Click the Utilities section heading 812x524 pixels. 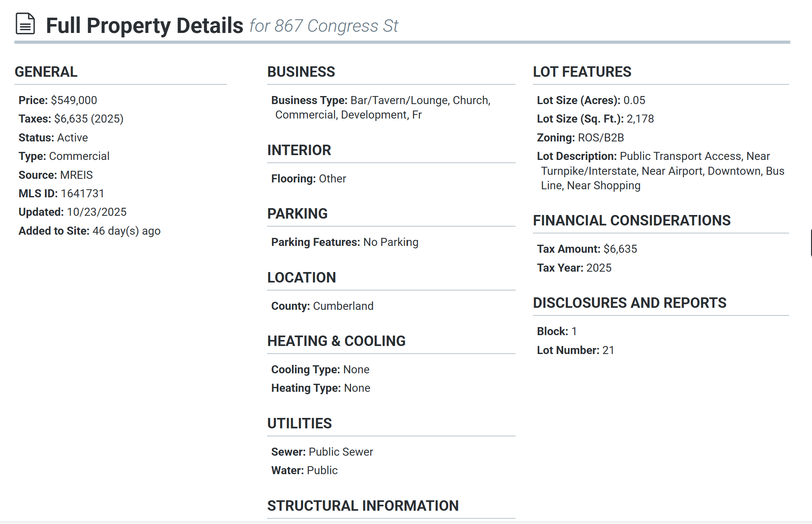tap(300, 424)
